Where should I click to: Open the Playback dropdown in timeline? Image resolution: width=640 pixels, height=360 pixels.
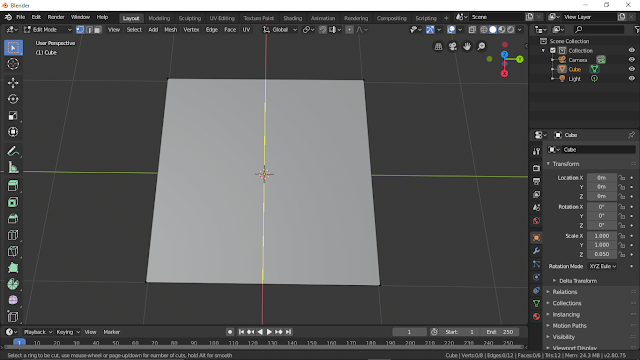(38, 332)
